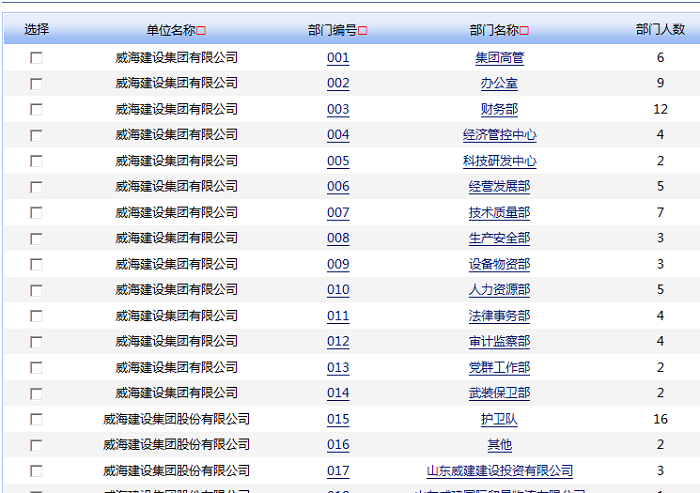Click department number 003 link
The width and height of the screenshot is (700, 493).
(338, 109)
